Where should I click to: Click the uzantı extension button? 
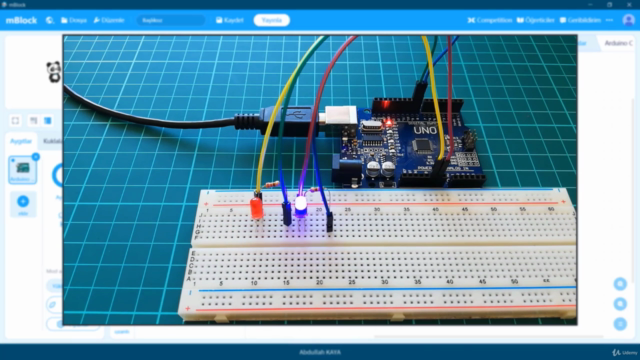point(122,331)
